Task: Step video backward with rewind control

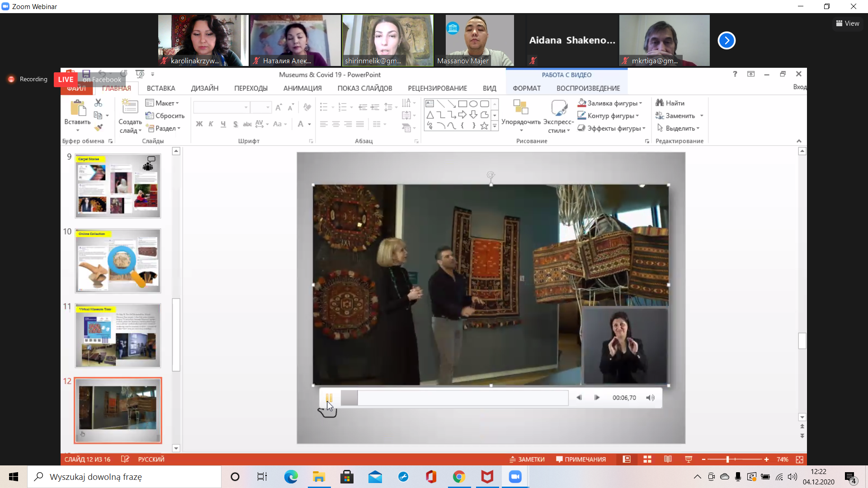Action: 579,398
